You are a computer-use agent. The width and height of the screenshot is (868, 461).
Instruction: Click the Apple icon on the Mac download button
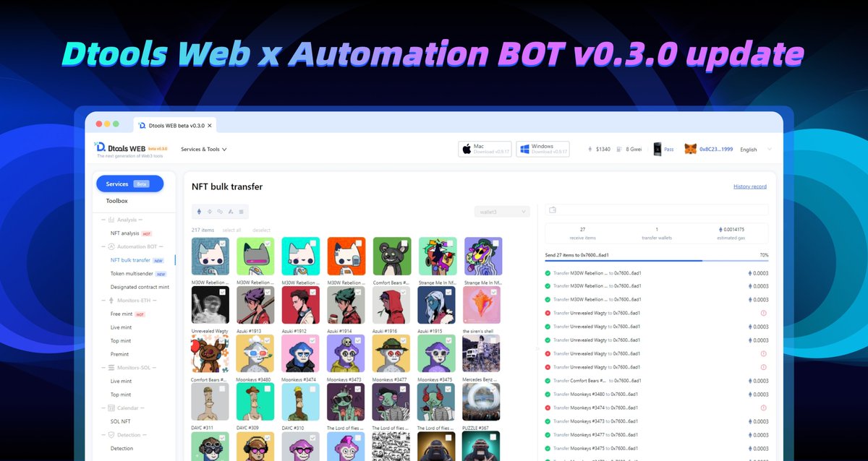click(467, 149)
